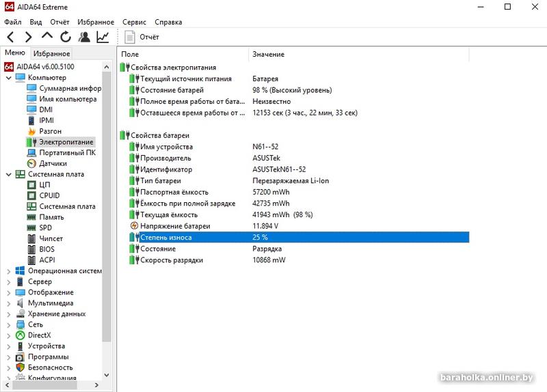Select the Память RAM icon
This screenshot has height=392, width=547.
coord(31,217)
